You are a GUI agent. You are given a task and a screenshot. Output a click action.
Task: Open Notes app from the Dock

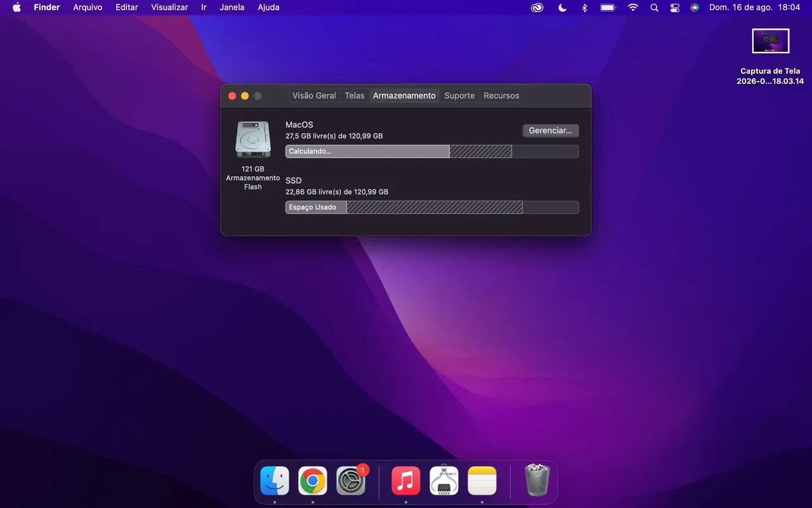tap(482, 481)
